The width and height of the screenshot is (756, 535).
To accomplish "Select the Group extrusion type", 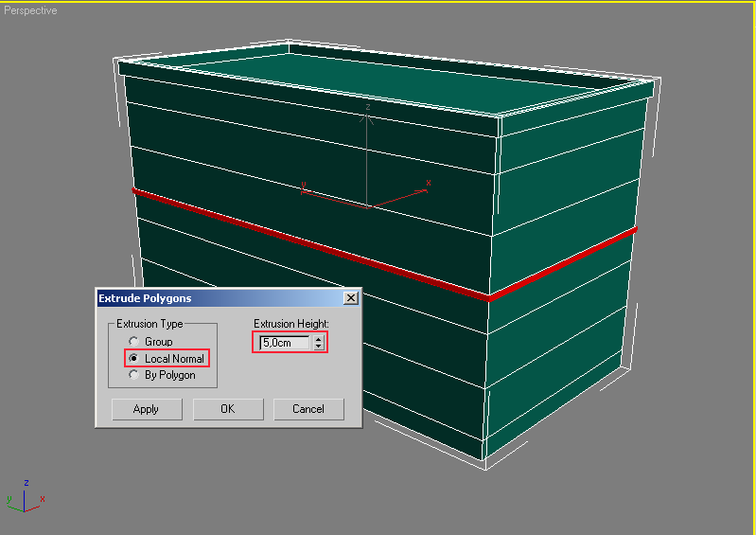I will 134,342.
